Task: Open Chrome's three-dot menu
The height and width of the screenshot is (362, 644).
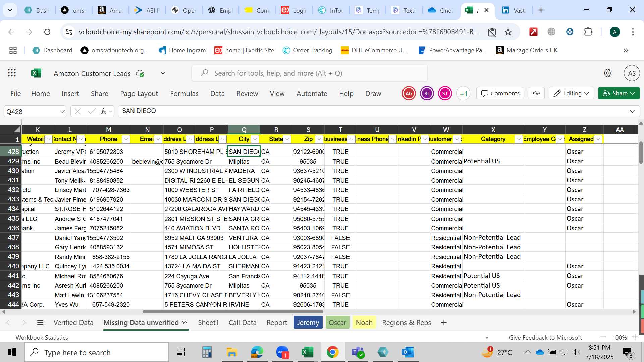Action: pos(633,32)
